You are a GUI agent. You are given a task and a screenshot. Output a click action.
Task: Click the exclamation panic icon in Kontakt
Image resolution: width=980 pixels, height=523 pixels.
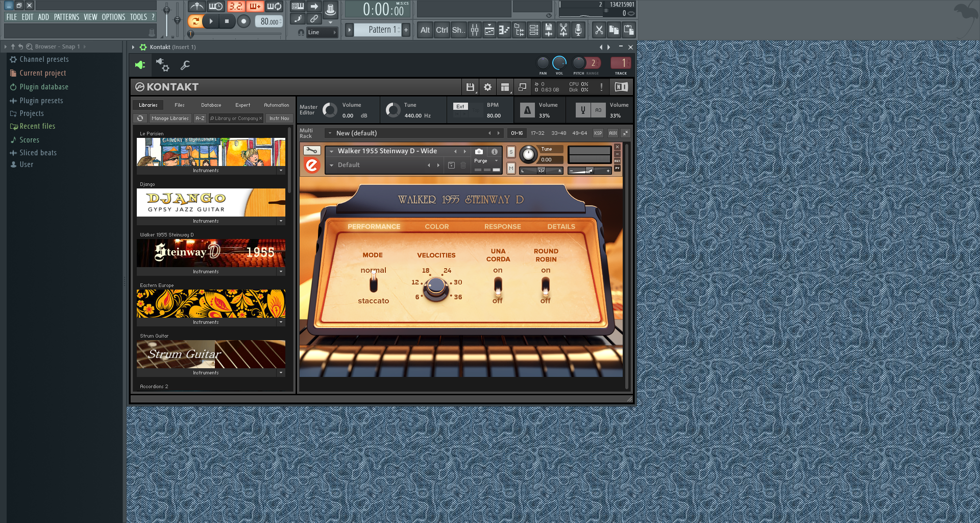pyautogui.click(x=601, y=87)
